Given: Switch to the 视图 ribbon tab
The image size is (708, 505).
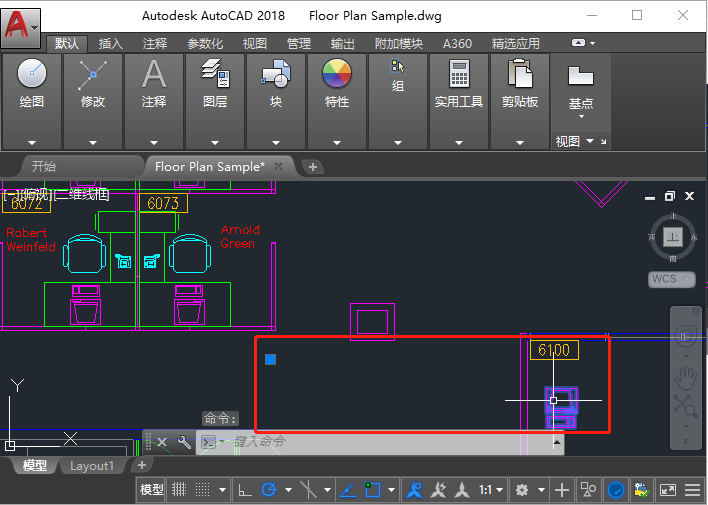Looking at the screenshot, I should click(x=255, y=44).
